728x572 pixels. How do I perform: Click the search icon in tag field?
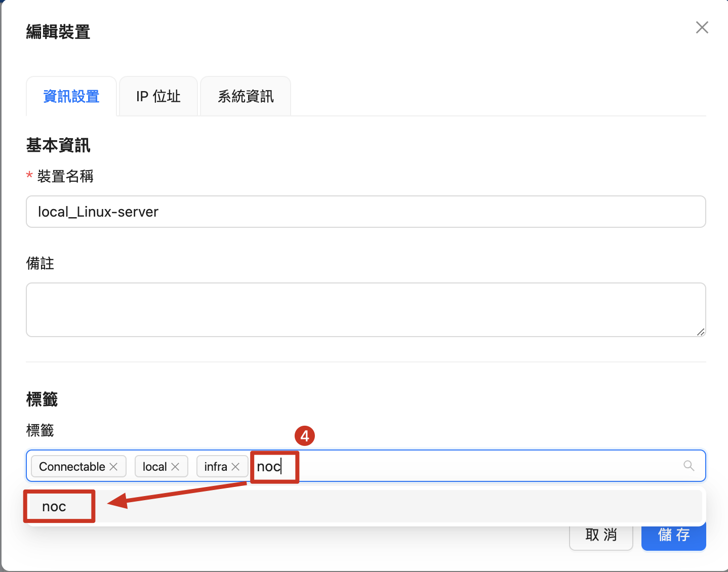[689, 466]
